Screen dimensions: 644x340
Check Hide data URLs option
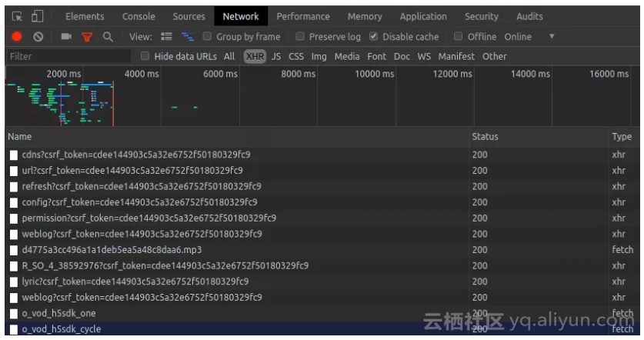pyautogui.click(x=145, y=56)
